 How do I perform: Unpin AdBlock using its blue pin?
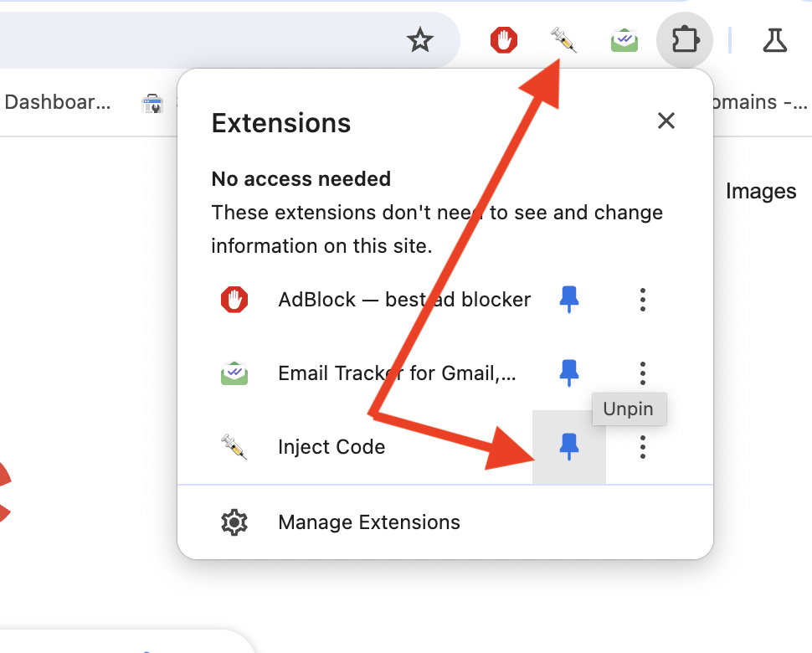click(568, 300)
